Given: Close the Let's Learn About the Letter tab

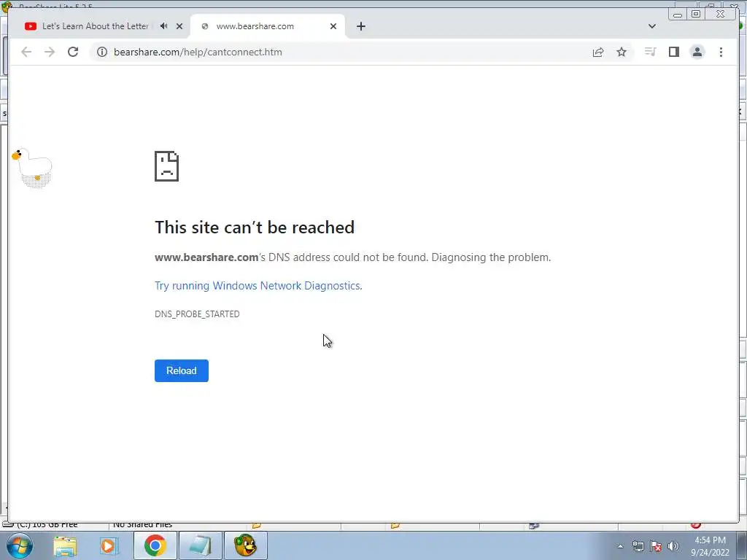Looking at the screenshot, I should click(179, 26).
